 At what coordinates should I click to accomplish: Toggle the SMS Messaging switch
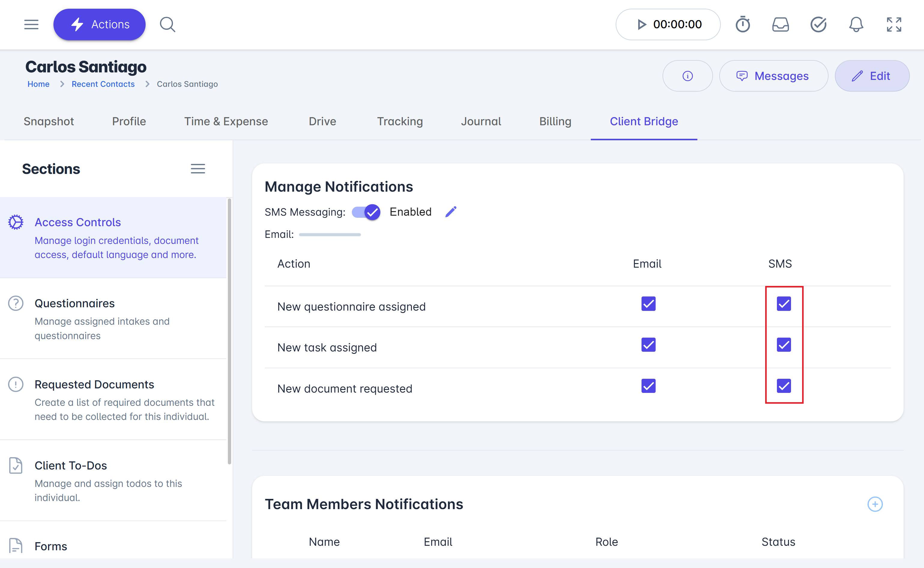(x=366, y=212)
